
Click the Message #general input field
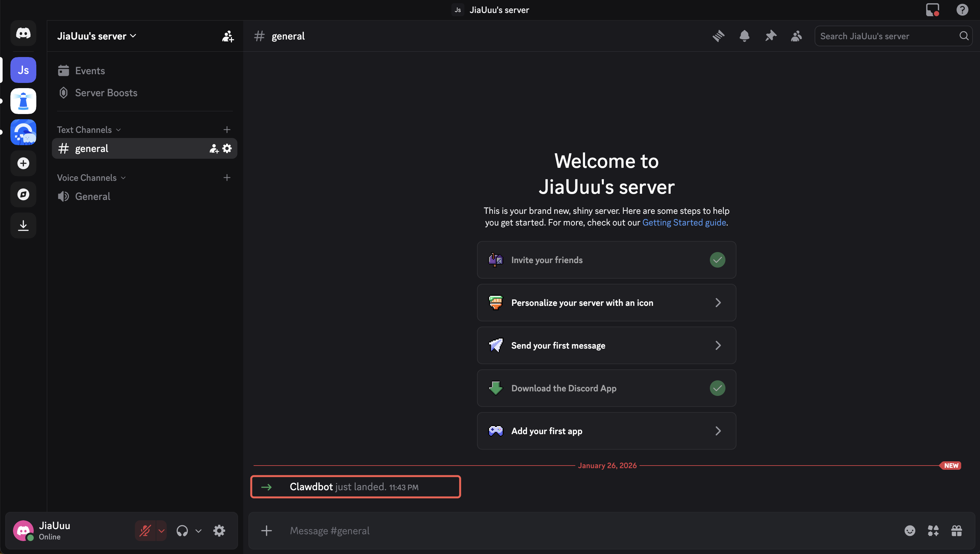571,530
